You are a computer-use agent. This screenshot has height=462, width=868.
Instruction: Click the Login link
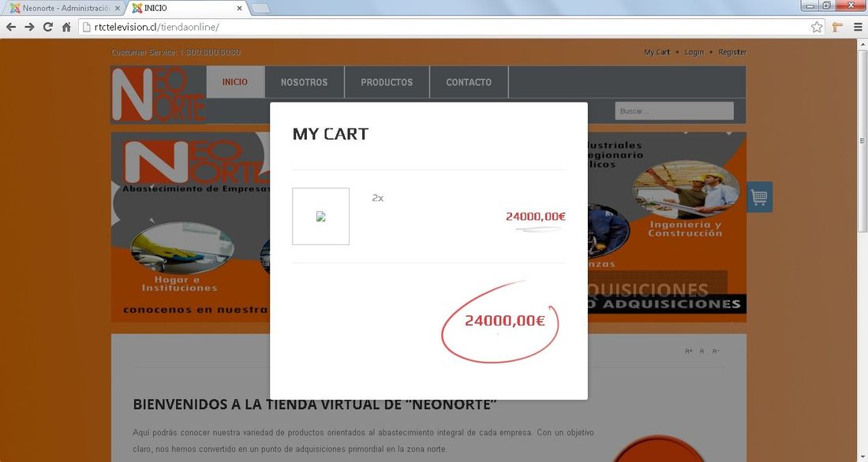click(694, 52)
